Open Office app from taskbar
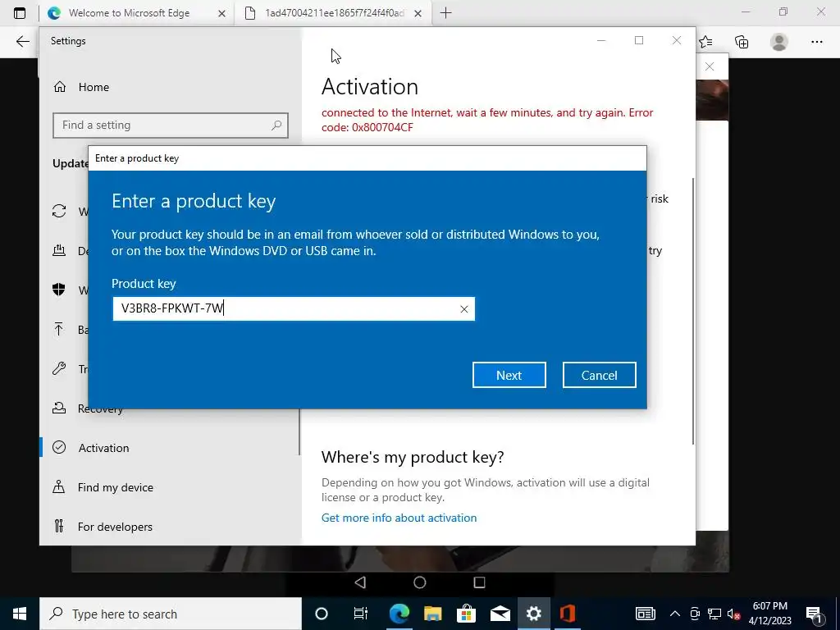This screenshot has height=630, width=840. click(568, 614)
